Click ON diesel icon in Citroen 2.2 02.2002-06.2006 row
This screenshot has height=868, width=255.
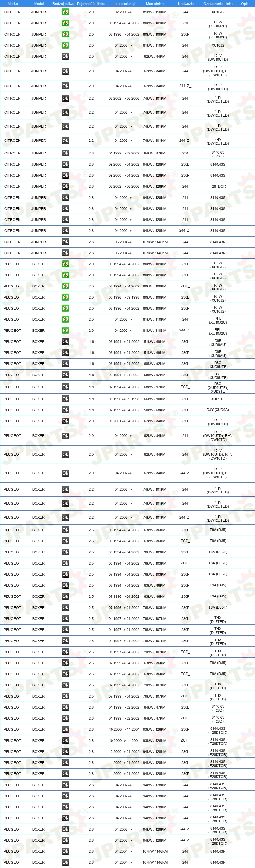coord(66,99)
